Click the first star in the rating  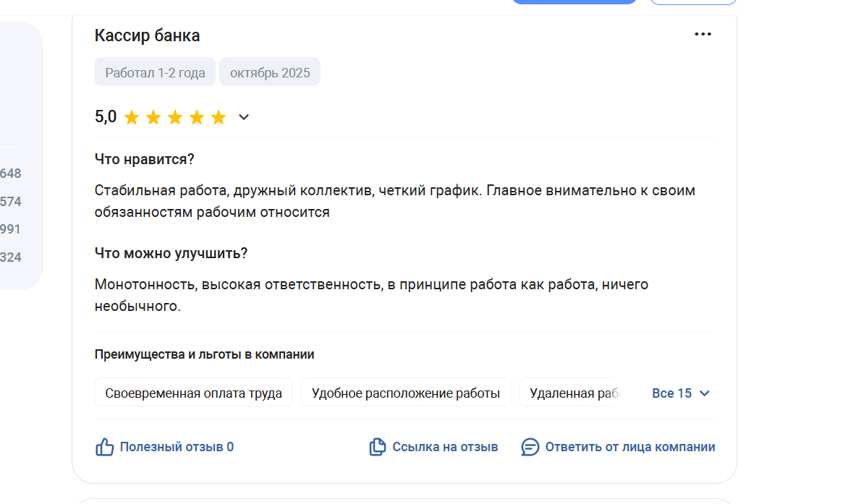coord(132,117)
